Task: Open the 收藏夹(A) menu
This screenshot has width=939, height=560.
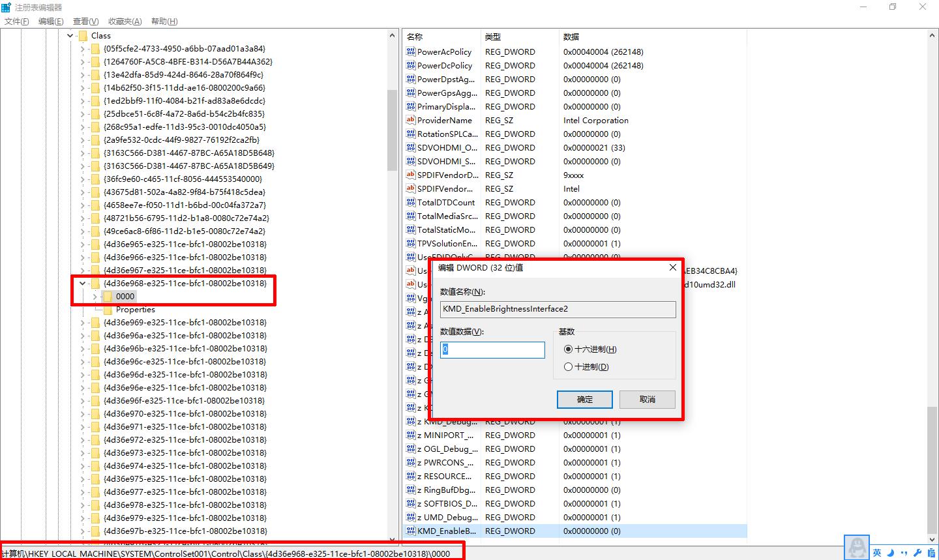Action: click(125, 22)
